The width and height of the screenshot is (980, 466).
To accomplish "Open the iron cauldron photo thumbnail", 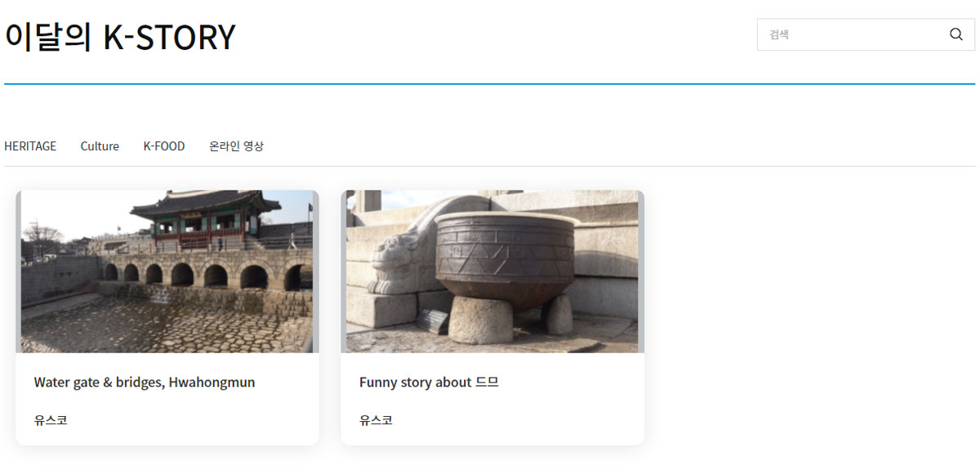I will [x=492, y=271].
